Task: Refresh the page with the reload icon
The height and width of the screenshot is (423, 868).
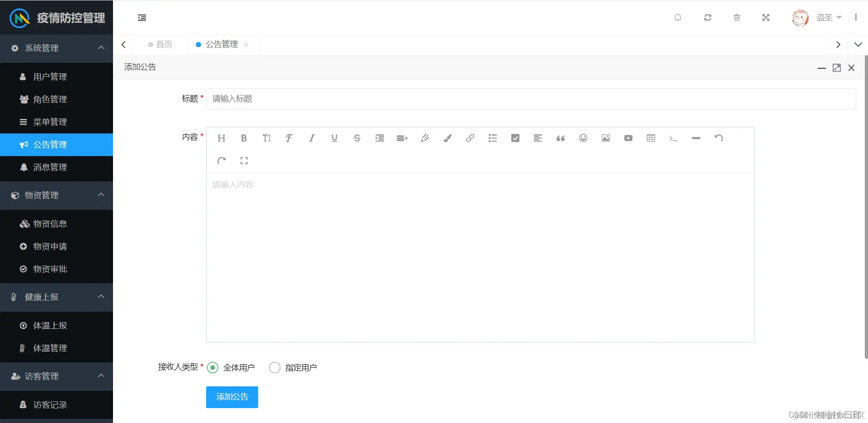Action: (708, 18)
